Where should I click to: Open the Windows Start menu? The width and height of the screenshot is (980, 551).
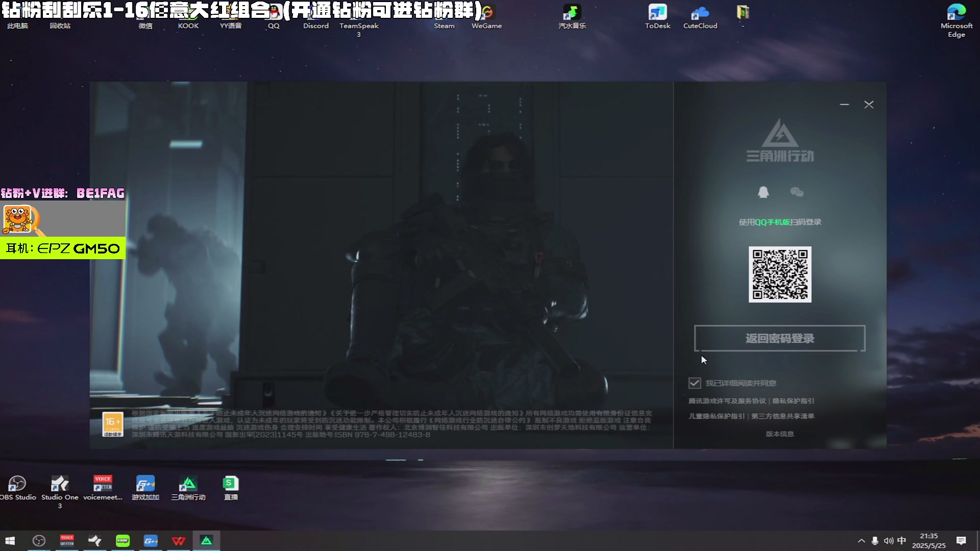tap(10, 541)
